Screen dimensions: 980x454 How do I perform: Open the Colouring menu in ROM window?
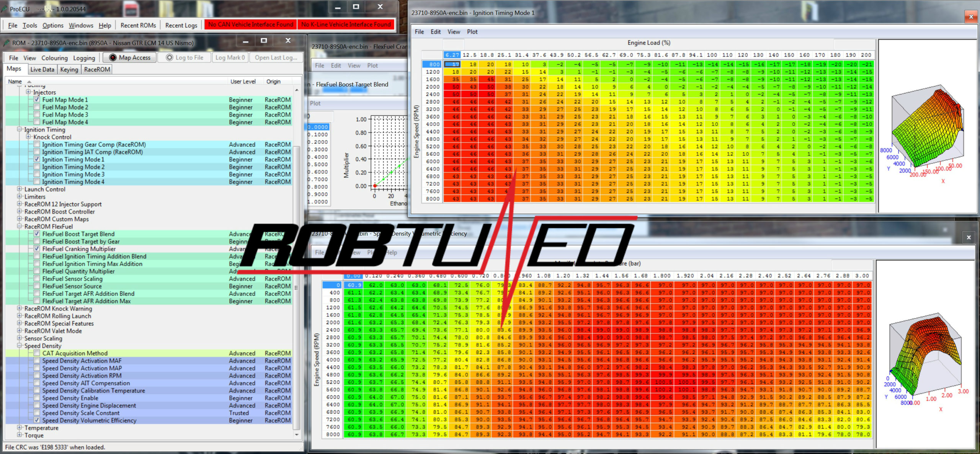[x=54, y=58]
